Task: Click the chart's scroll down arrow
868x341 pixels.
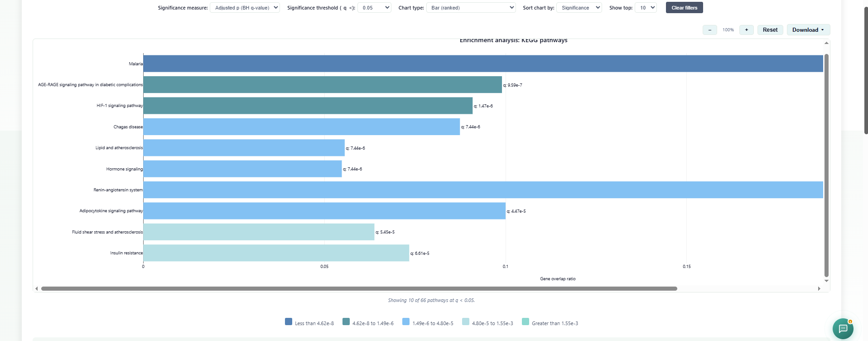Action: [x=826, y=281]
